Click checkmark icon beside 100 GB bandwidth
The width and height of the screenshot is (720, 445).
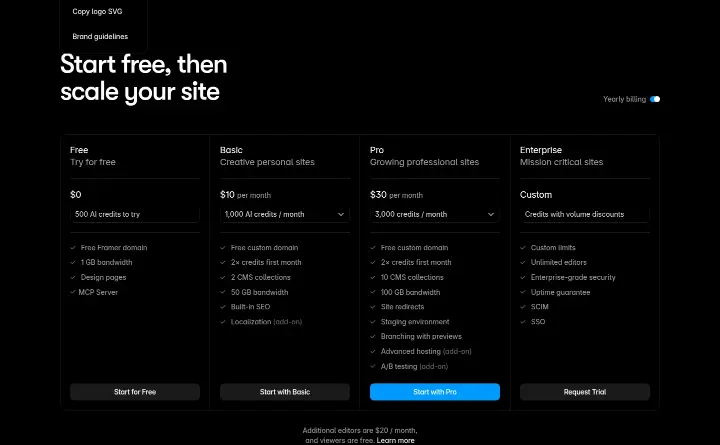373,292
